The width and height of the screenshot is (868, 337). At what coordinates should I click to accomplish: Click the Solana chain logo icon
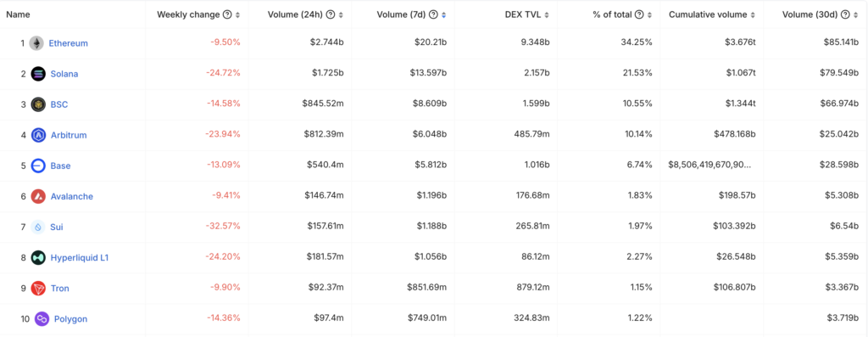(x=38, y=74)
